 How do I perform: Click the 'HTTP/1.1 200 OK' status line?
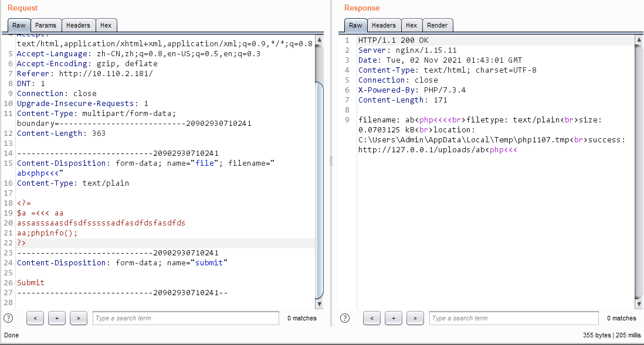[393, 40]
